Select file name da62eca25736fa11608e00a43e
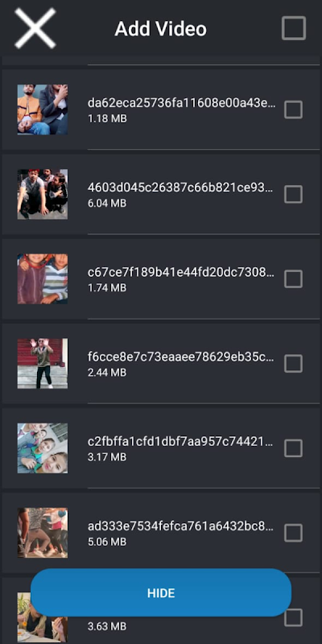This screenshot has width=322, height=644. pyautogui.click(x=182, y=103)
